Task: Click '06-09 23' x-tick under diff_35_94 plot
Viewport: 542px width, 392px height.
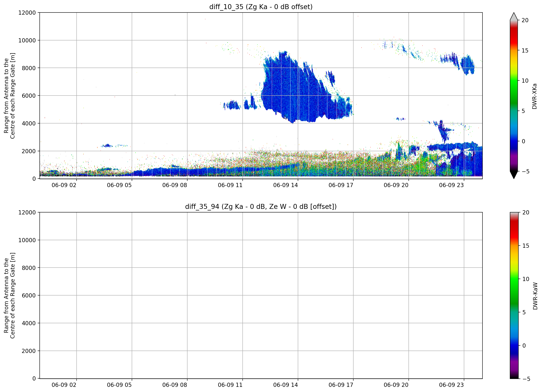Action: click(451, 385)
